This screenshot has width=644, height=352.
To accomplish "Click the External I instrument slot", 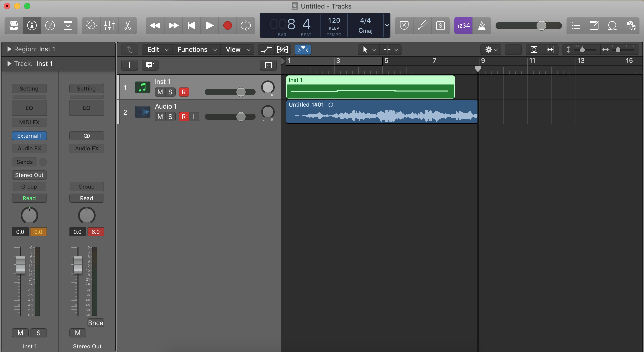I will [x=29, y=136].
